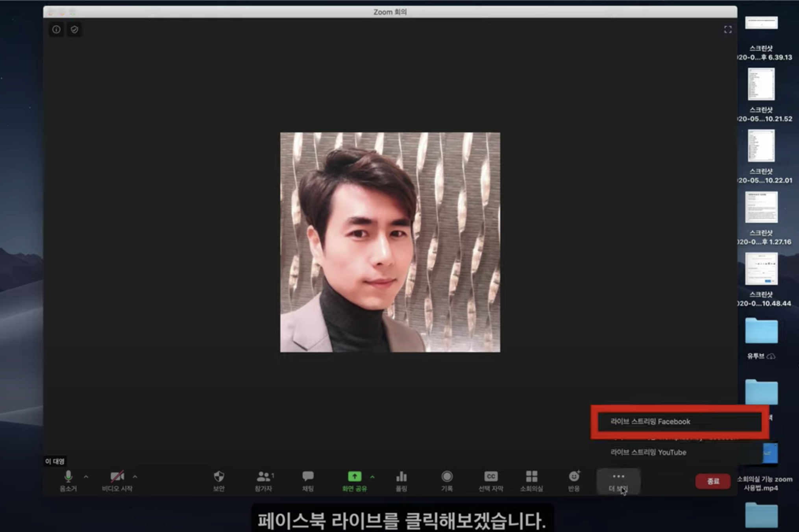Expand share screen options arrow
799x532 pixels.
pos(372,477)
